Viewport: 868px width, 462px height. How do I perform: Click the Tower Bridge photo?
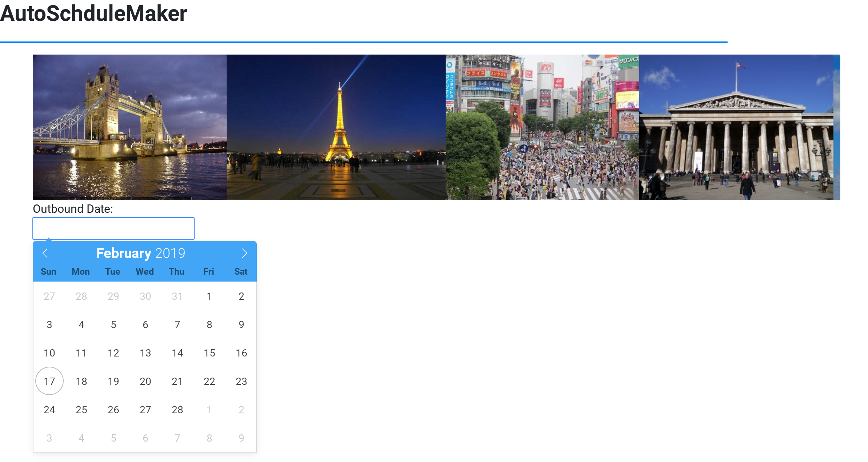point(130,127)
